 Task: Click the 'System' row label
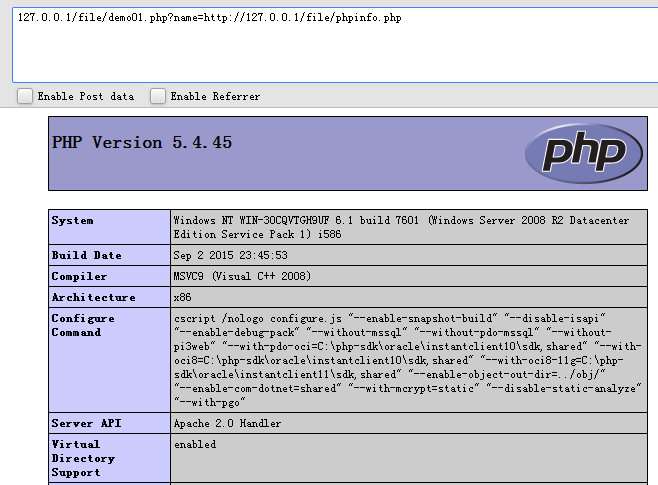(x=73, y=220)
